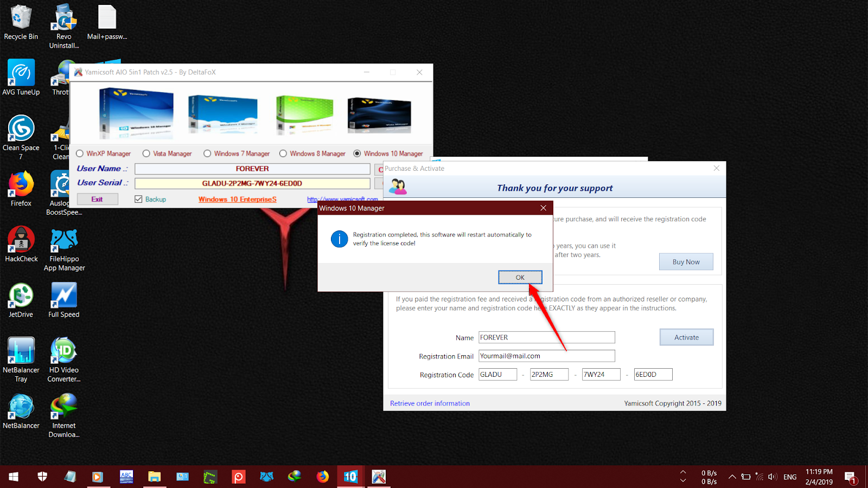Open Windows Security shield in taskbar
Image resolution: width=868 pixels, height=488 pixels.
[x=42, y=477]
